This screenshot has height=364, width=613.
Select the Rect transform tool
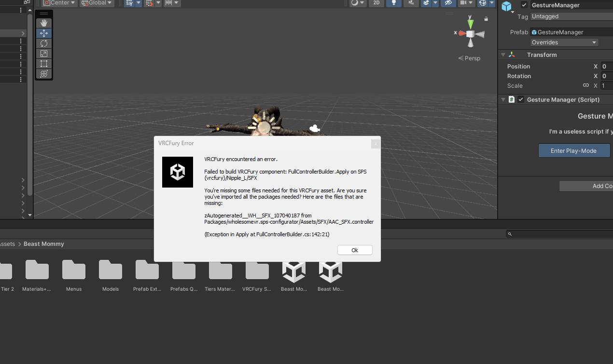[44, 64]
